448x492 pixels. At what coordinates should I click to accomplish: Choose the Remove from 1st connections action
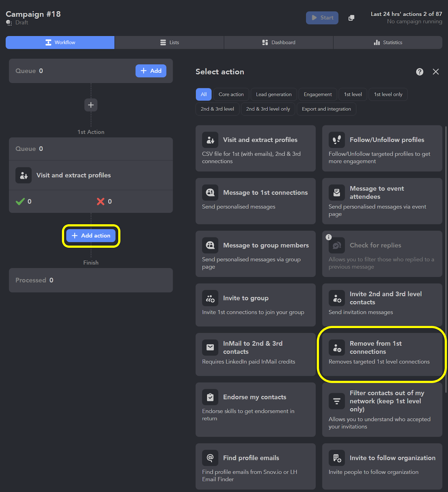tap(382, 354)
